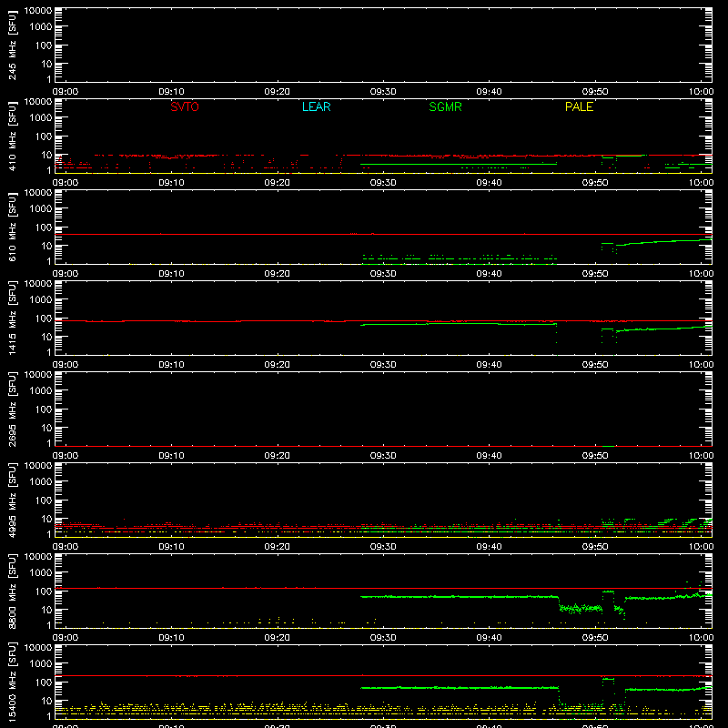Select the '8800 MHz [SFU]' axis title
Viewport: 728px width, 728px height.
(12, 591)
